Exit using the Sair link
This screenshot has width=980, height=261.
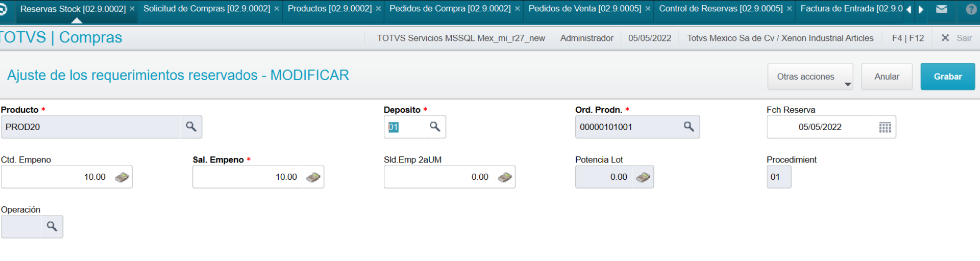click(964, 38)
